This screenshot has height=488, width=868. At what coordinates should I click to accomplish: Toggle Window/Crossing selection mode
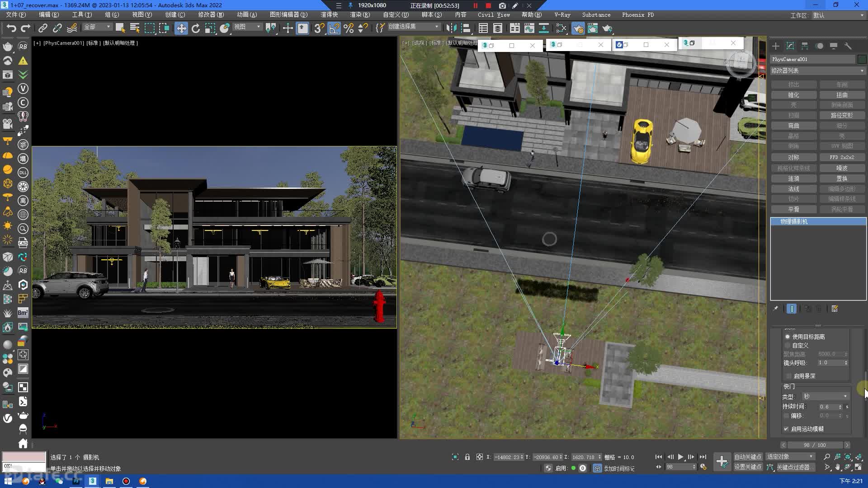164,28
